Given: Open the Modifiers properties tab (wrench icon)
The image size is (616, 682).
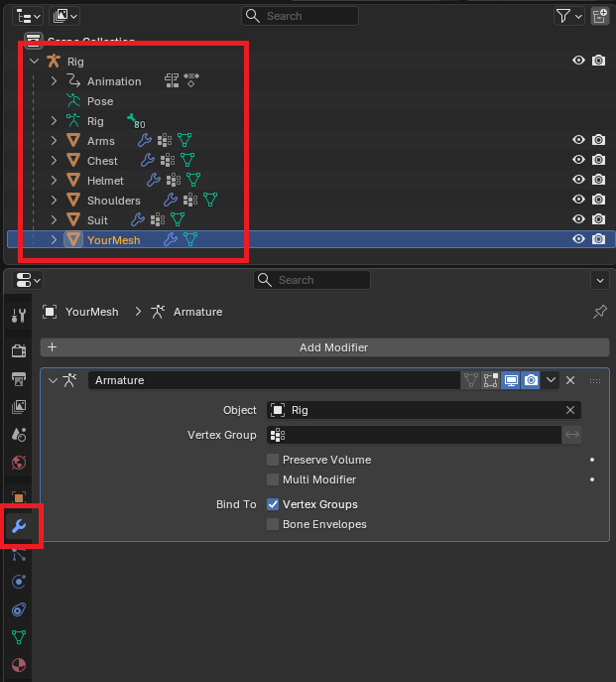Looking at the screenshot, I should click(18, 526).
